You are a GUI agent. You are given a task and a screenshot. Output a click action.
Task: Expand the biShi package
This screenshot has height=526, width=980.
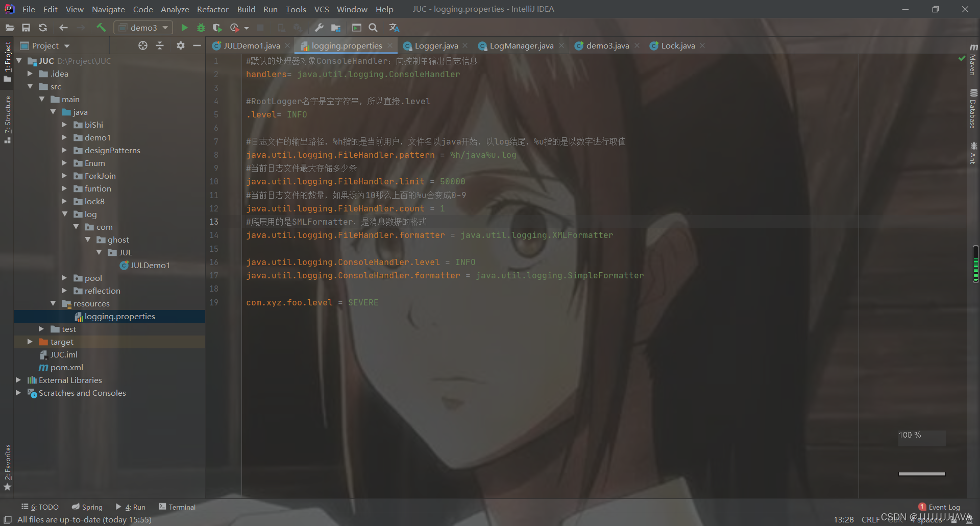64,125
